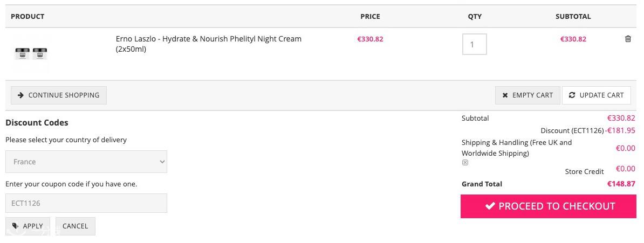Click the QTY column header
The image size is (644, 243).
tap(475, 17)
